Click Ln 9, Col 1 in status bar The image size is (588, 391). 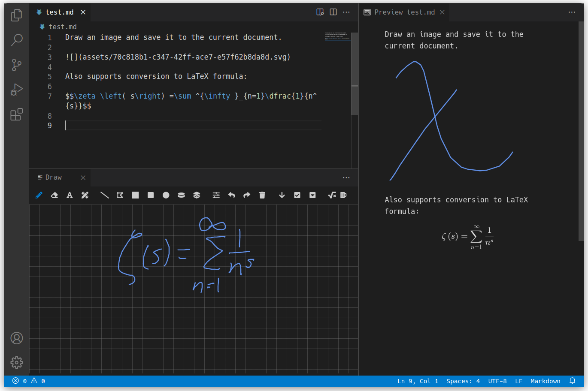(418, 381)
